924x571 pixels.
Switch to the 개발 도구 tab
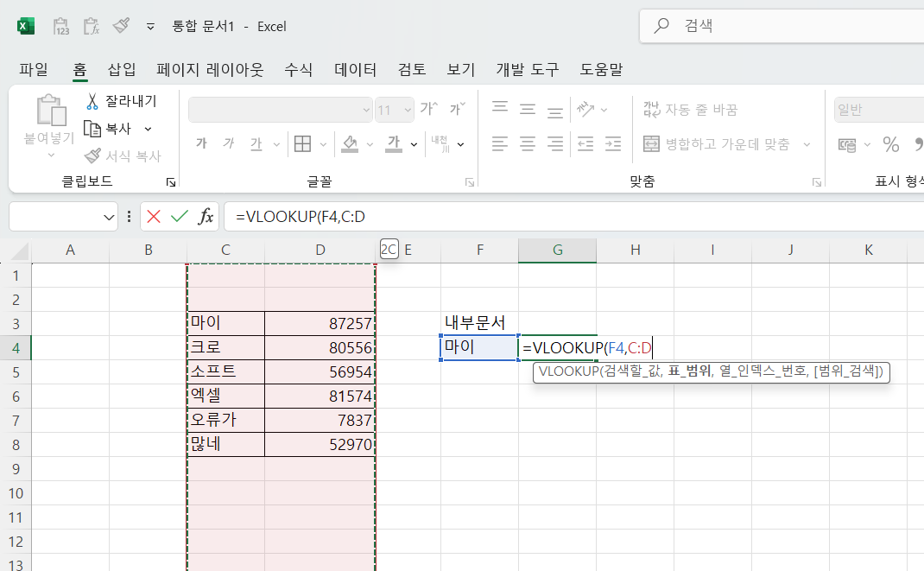pos(528,69)
